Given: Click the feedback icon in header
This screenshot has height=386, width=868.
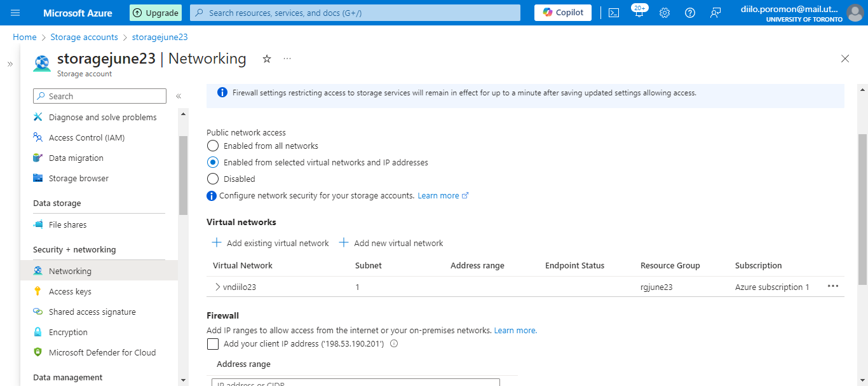Looking at the screenshot, I should (x=715, y=13).
